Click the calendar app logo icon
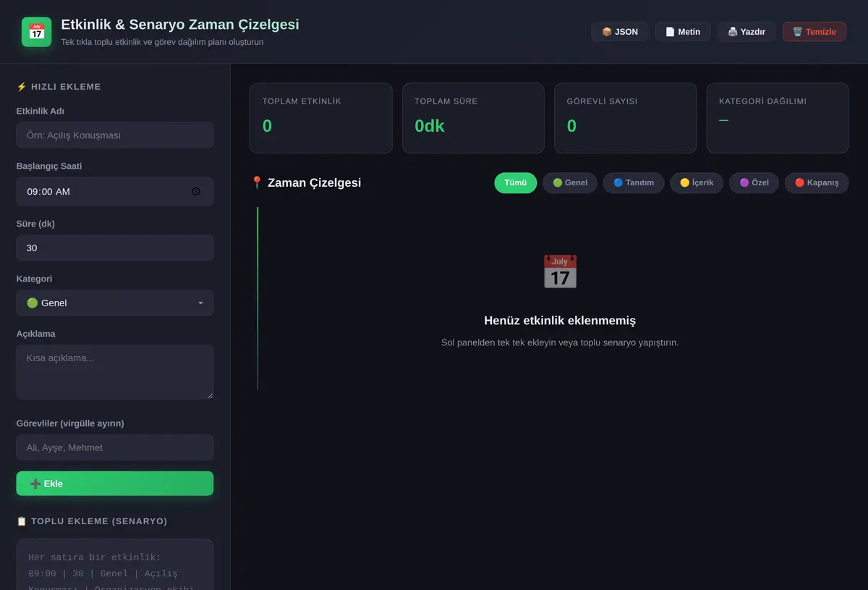The height and width of the screenshot is (590, 868). pos(37,32)
